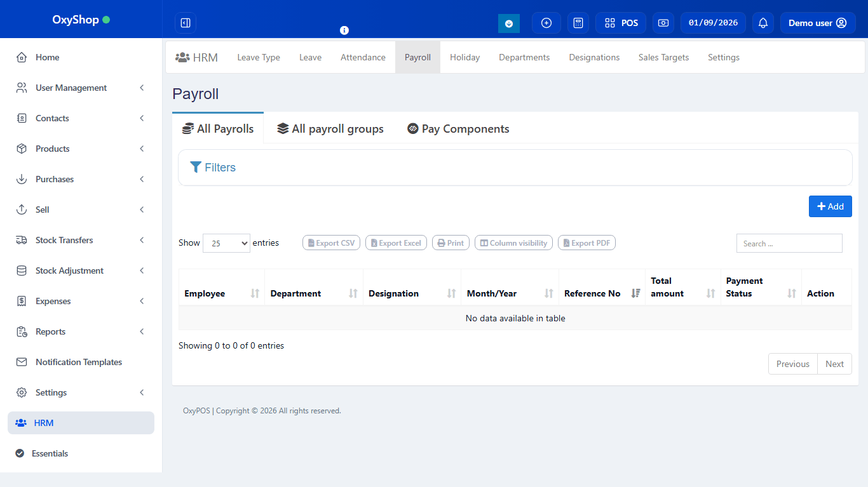Click the plus icon to create new entry
Image resolution: width=868 pixels, height=487 pixels.
(x=546, y=23)
